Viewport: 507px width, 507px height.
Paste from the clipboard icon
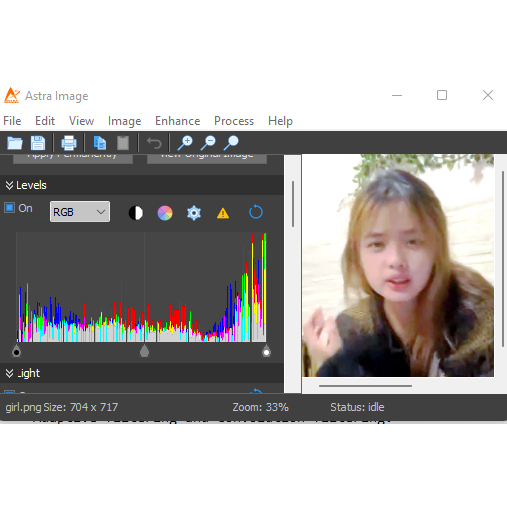[x=123, y=143]
